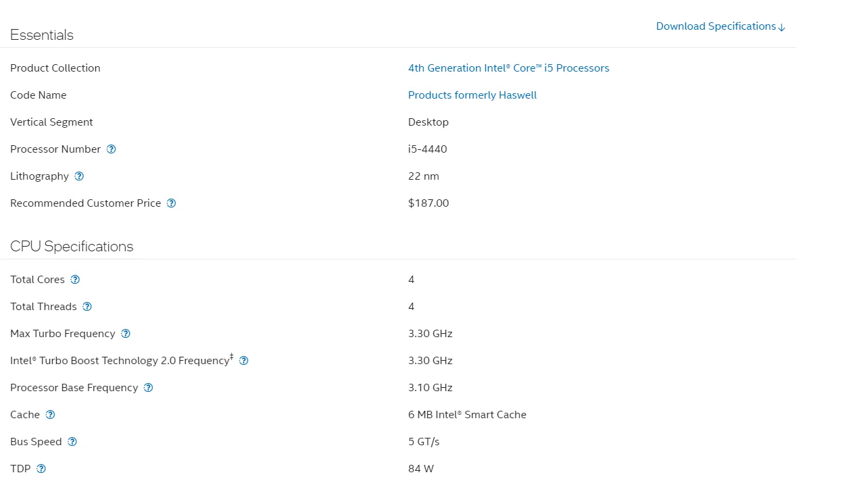Click the TDP help icon
855x504 pixels.
pyautogui.click(x=41, y=469)
